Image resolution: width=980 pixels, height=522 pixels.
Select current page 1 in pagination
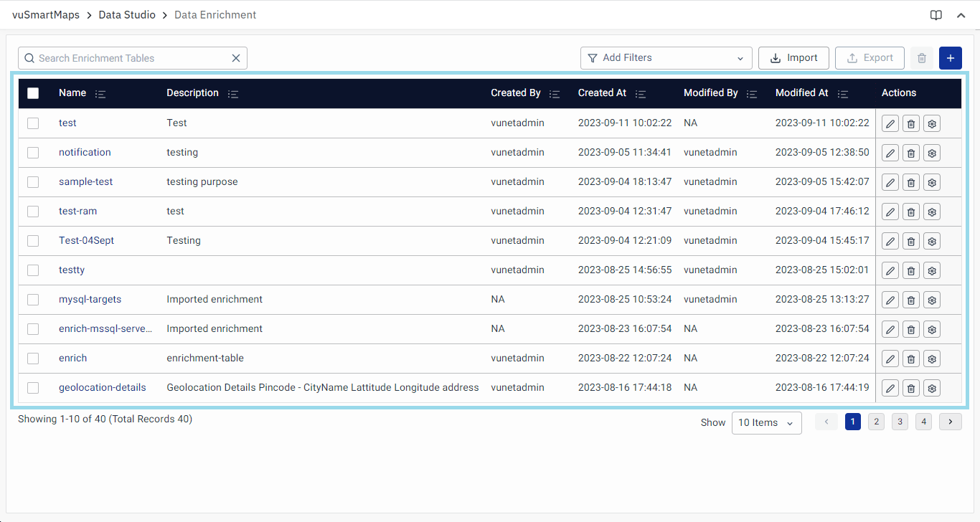853,422
